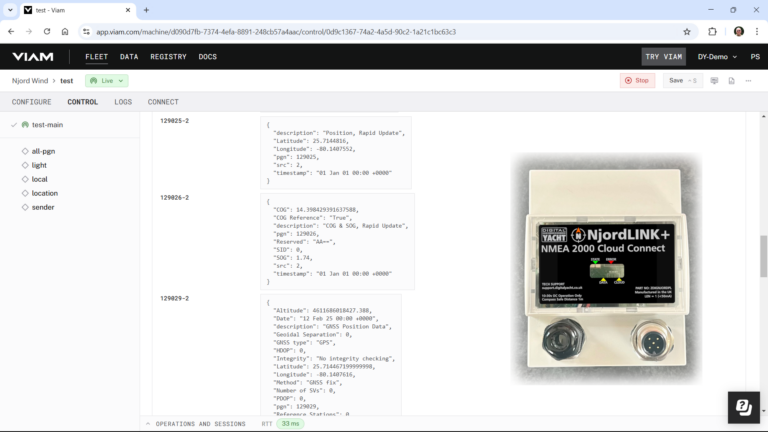
Task: Click the 129026-2 PGN label
Action: click(174, 197)
